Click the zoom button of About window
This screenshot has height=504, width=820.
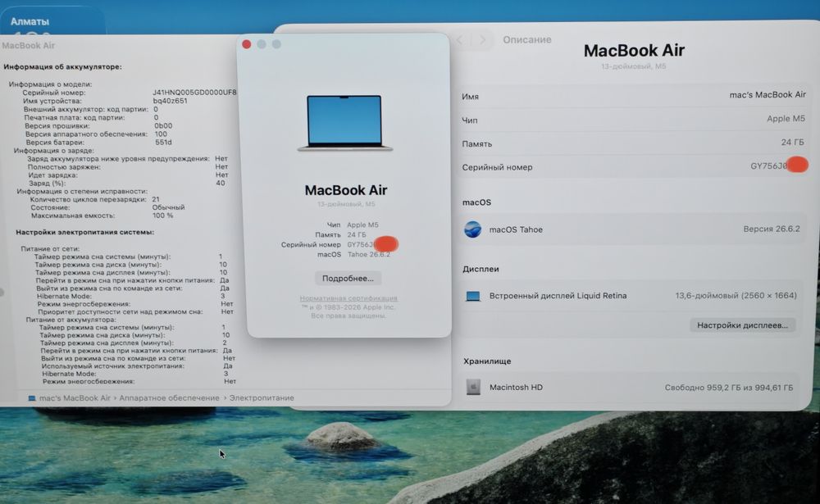(276, 44)
